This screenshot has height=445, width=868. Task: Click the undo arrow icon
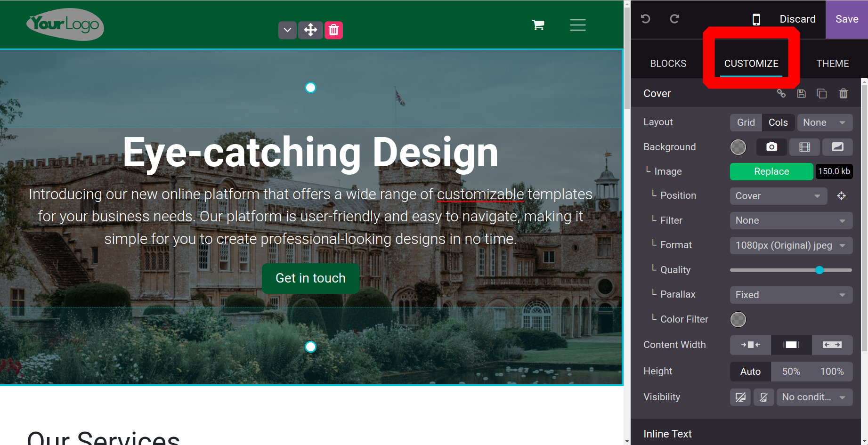[x=646, y=19]
